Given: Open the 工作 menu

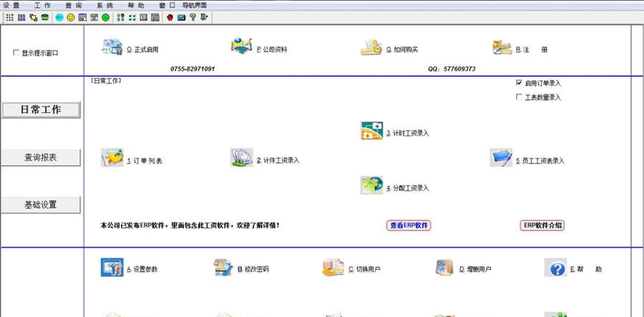Looking at the screenshot, I should (x=42, y=5).
